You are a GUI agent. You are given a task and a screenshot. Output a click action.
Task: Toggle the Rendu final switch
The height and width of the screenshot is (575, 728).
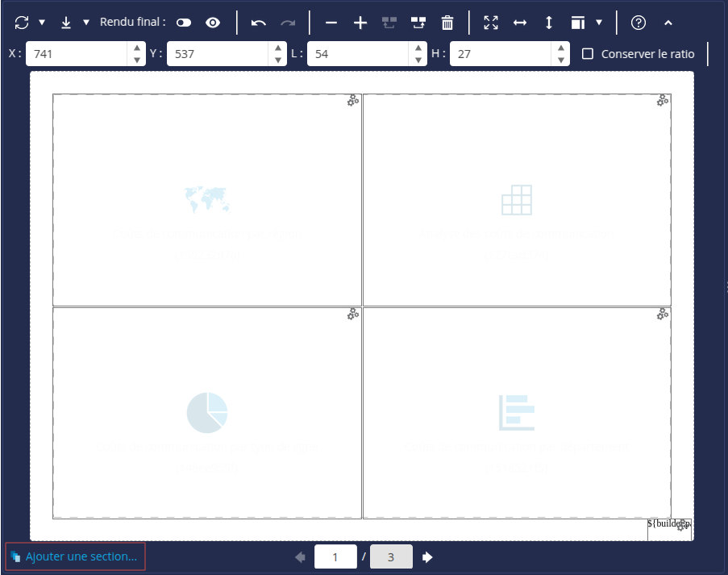[183, 23]
